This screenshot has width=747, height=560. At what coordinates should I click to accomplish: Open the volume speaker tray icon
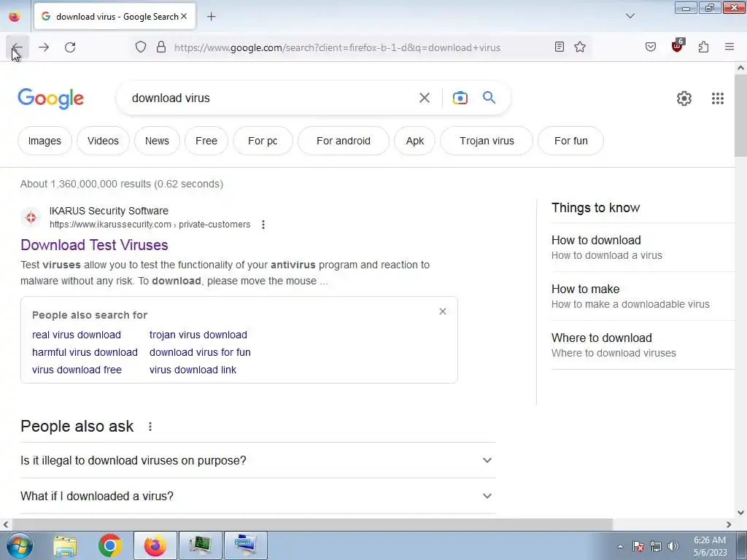pos(673,546)
